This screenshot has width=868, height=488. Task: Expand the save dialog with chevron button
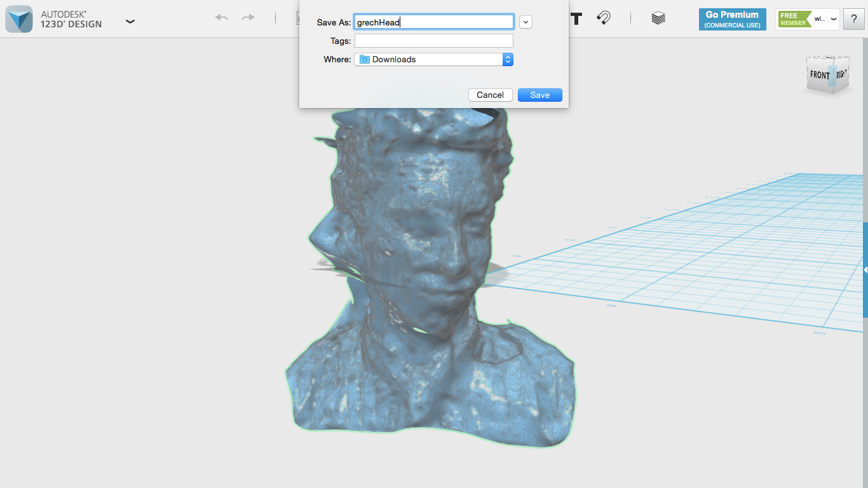click(x=526, y=22)
